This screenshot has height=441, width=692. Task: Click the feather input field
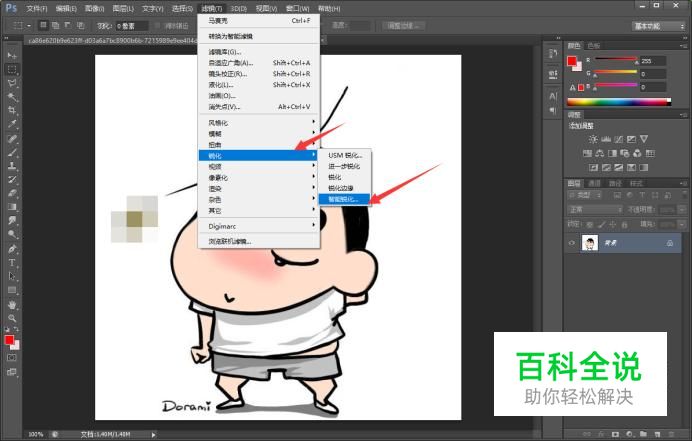pyautogui.click(x=132, y=26)
